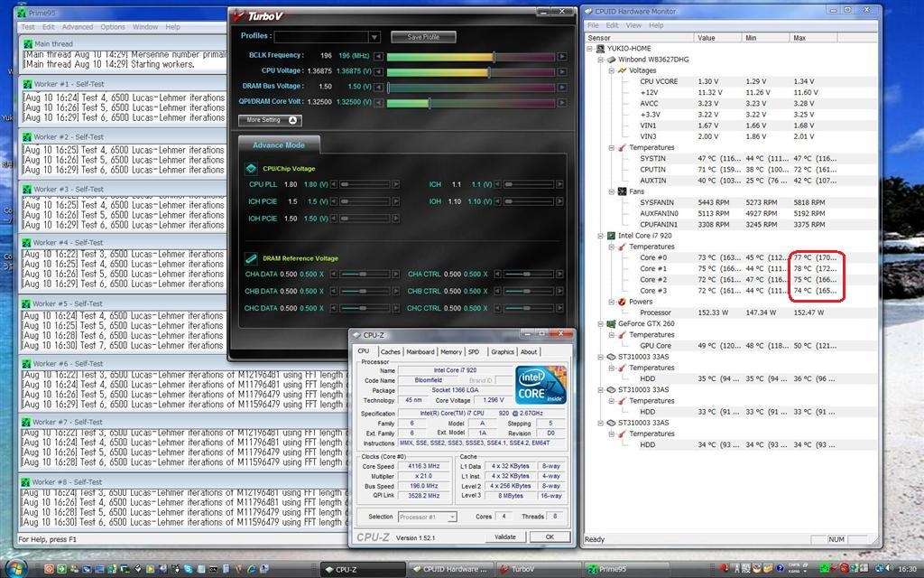Viewport: 924px width, 578px height.
Task: Collapse the Fans group in Hardware Monitor
Action: (612, 191)
